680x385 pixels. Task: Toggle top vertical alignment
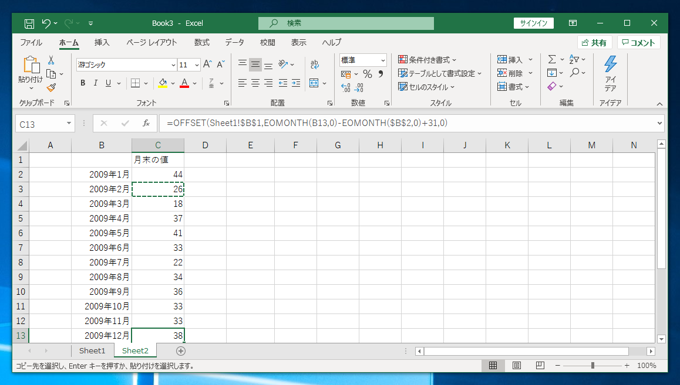242,65
